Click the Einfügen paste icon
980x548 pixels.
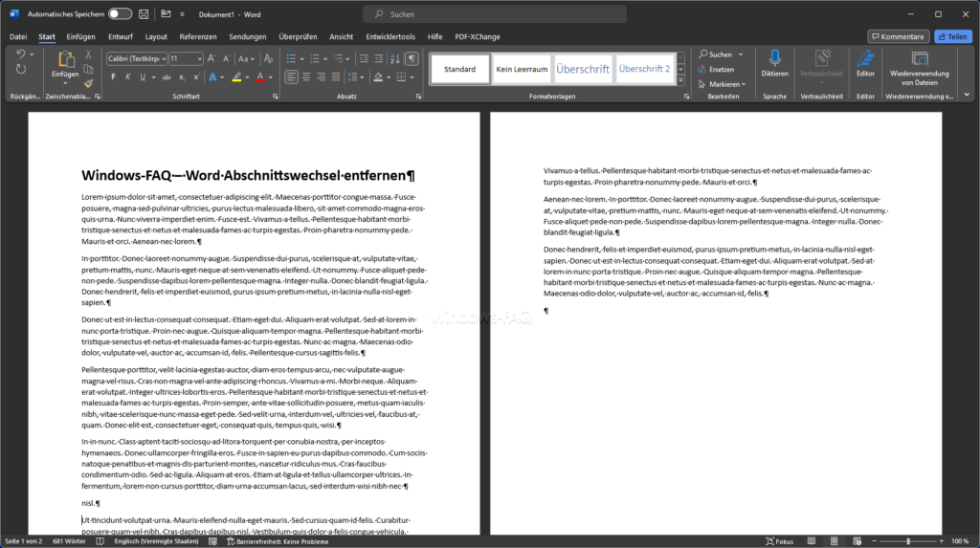pyautogui.click(x=65, y=60)
